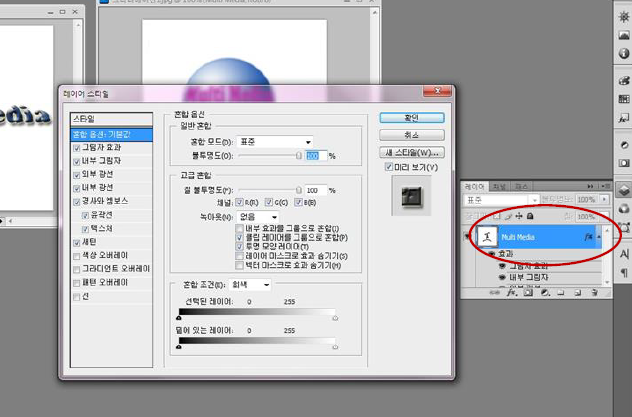Screen dimensions: 632x417
Task: Toggle the 미리 보기 preview checkbox
Action: click(389, 167)
